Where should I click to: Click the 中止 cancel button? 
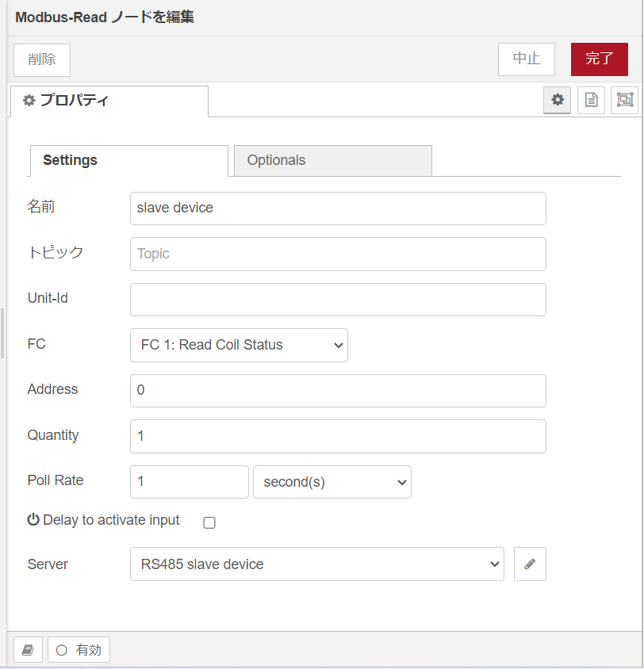[527, 59]
